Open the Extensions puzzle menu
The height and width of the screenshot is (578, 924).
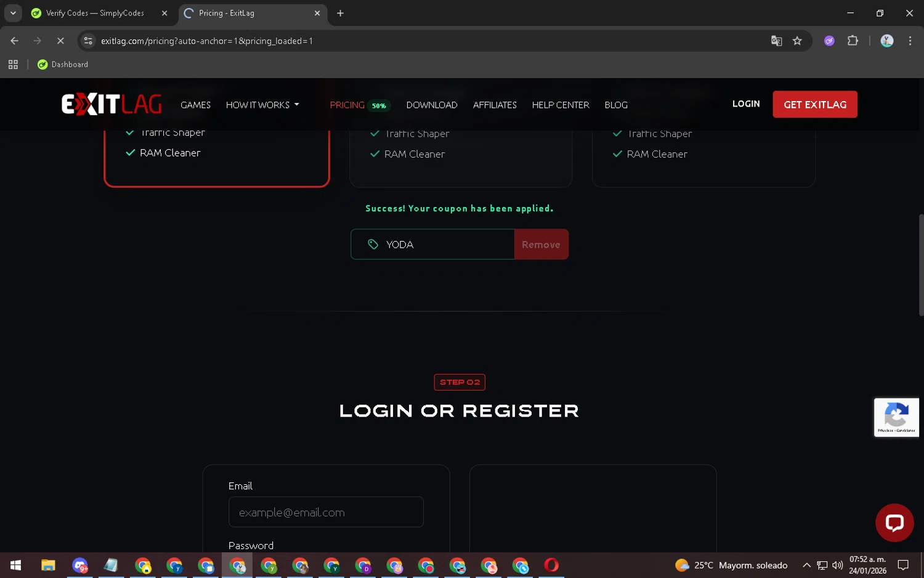pos(853,41)
